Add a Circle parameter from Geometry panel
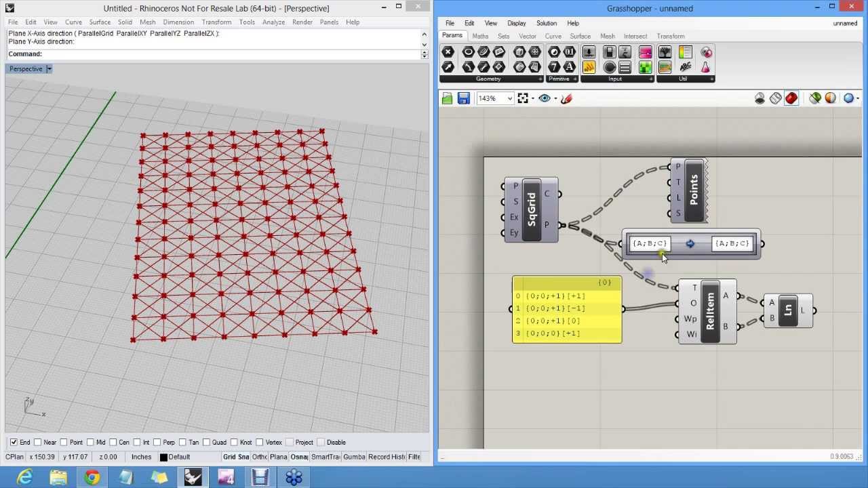The width and height of the screenshot is (868, 488). pos(468,52)
